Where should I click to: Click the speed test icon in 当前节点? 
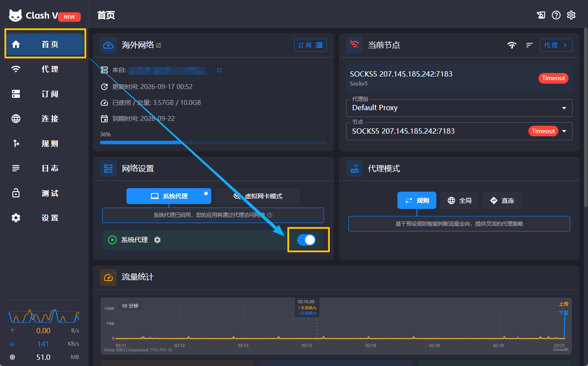[x=512, y=45]
